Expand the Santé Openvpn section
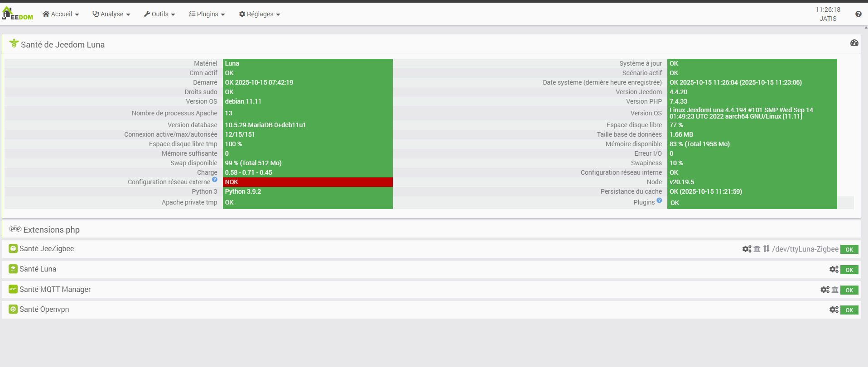Image resolution: width=868 pixels, height=367 pixels. [x=44, y=309]
